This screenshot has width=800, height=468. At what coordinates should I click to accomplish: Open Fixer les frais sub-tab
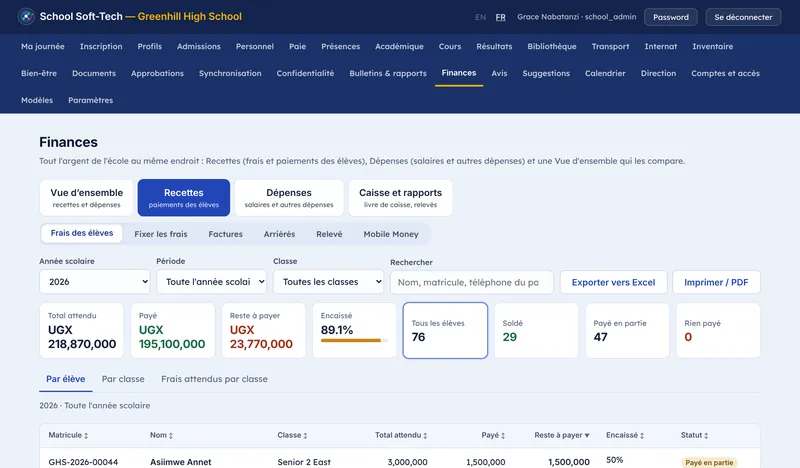(x=161, y=234)
